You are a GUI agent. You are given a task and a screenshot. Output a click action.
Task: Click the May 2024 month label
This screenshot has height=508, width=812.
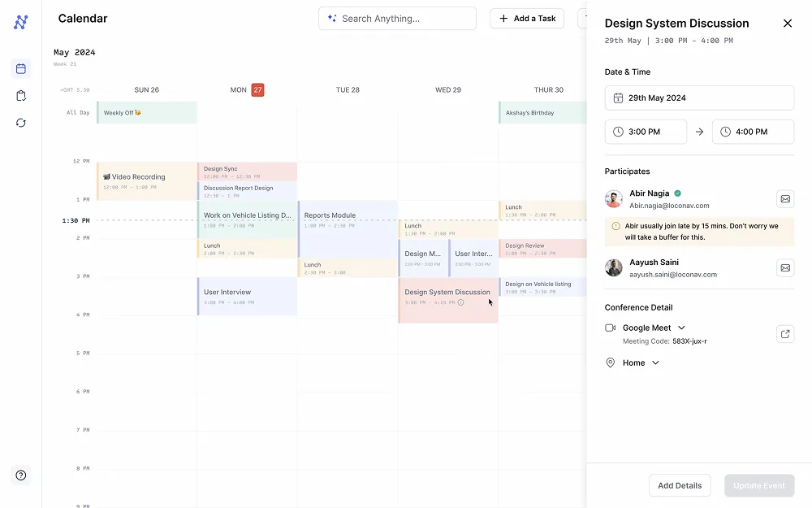click(75, 52)
